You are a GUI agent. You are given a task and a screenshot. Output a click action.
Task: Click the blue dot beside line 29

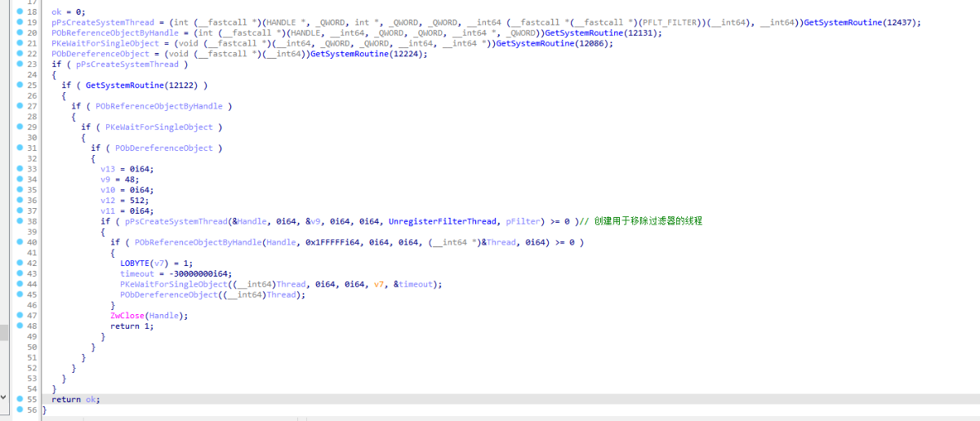click(x=20, y=127)
